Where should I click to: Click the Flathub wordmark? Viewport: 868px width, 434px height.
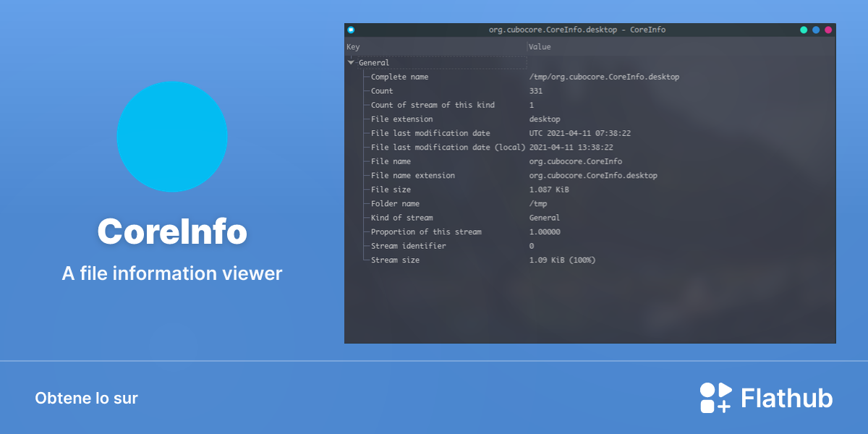point(787,398)
